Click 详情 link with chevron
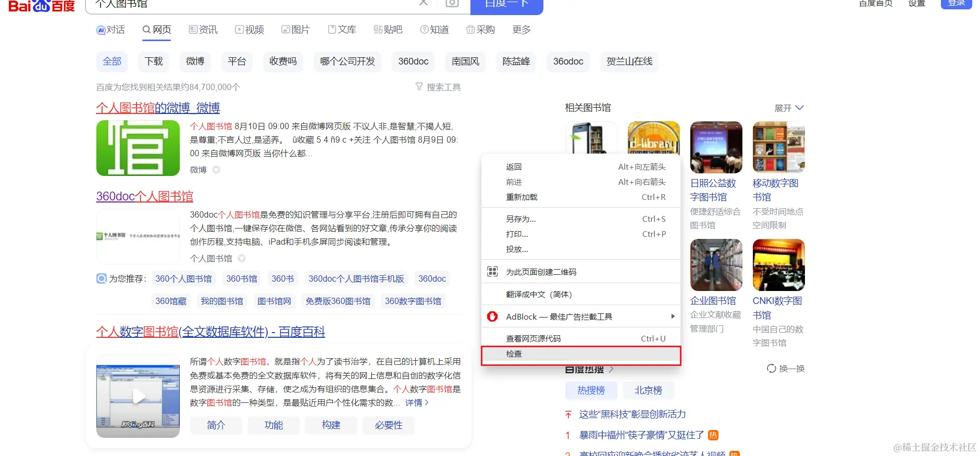Screen dimensions: 980x456 coord(417,402)
